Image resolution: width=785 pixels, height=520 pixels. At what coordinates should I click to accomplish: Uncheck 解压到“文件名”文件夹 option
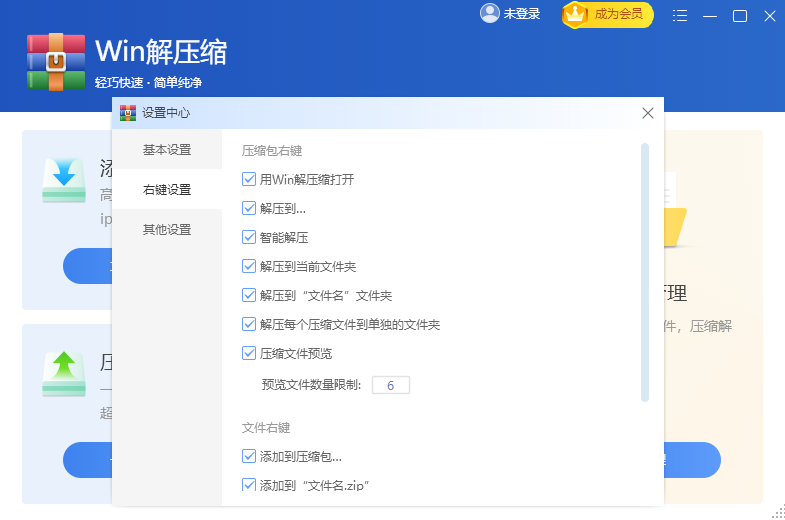(x=249, y=295)
